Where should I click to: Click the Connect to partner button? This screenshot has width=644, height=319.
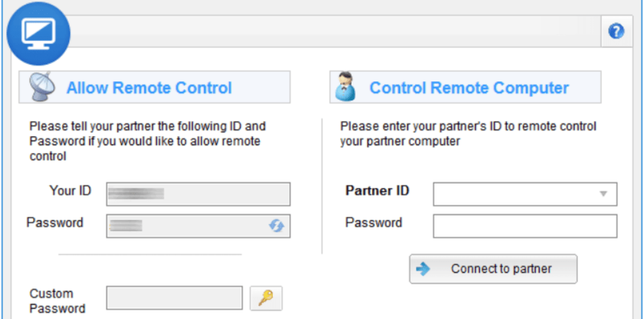coord(493,269)
